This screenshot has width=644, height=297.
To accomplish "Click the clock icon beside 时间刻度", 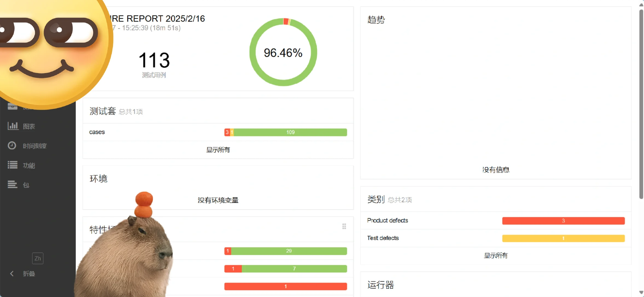I will click(x=12, y=145).
